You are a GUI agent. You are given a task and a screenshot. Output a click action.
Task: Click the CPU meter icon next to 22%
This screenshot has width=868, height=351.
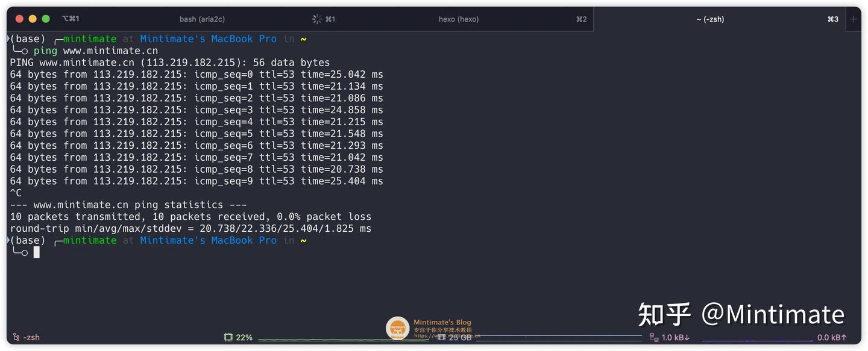(x=228, y=337)
